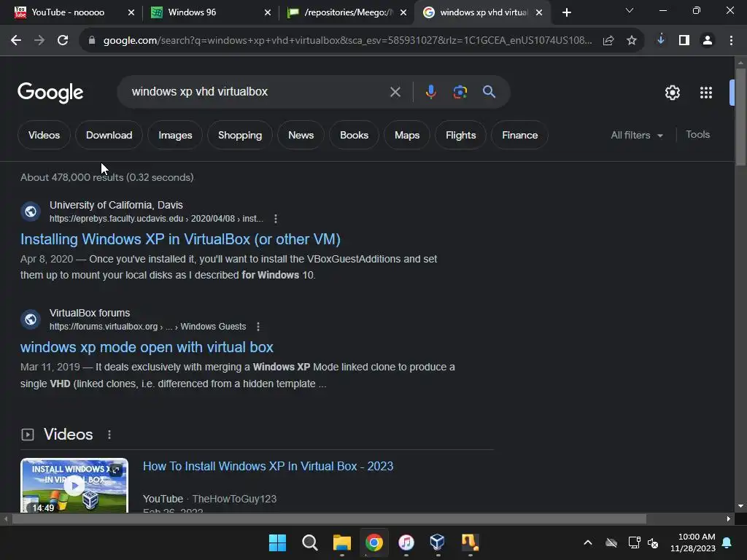The image size is (747, 560).
Task: Click the address bar URL
Action: point(347,41)
